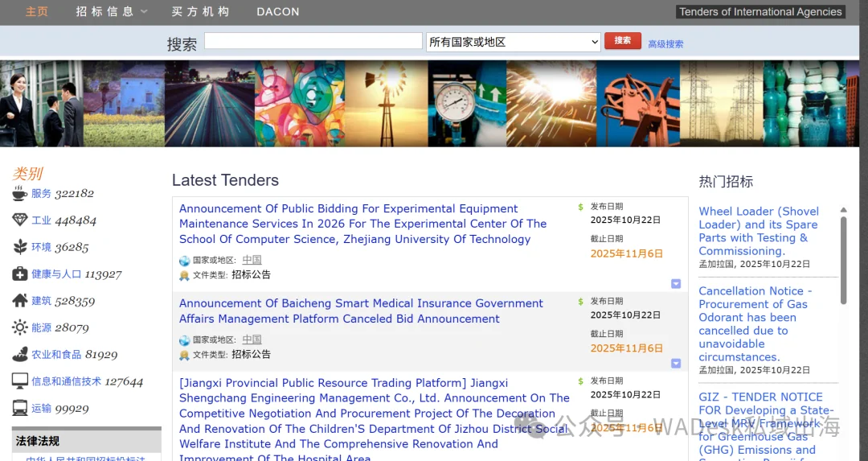Click globe icon in Baicheng tender row

(x=184, y=340)
